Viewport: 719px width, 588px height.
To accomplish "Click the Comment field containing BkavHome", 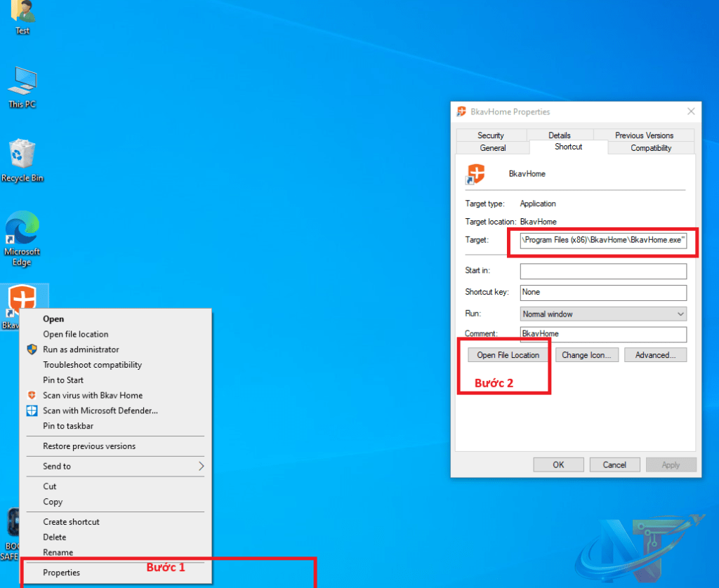I will pos(603,333).
